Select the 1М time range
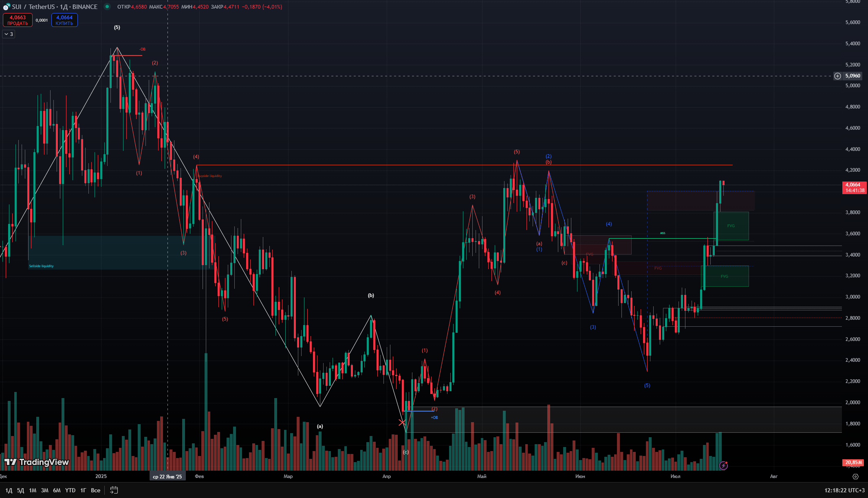Image resolution: width=868 pixels, height=498 pixels. tap(33, 490)
